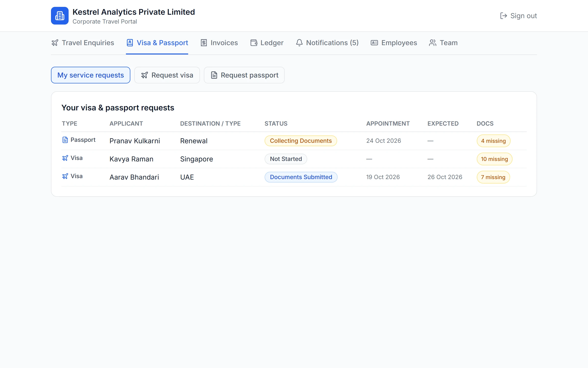Image resolution: width=588 pixels, height=368 pixels.
Task: Click the APPOINTMENT column header
Action: 388,124
